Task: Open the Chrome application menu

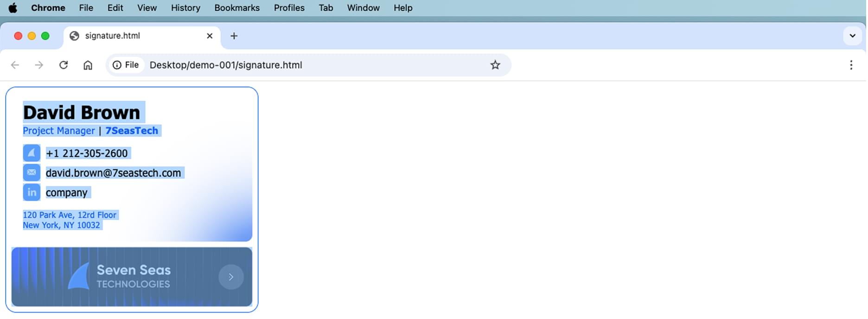Action: click(48, 8)
